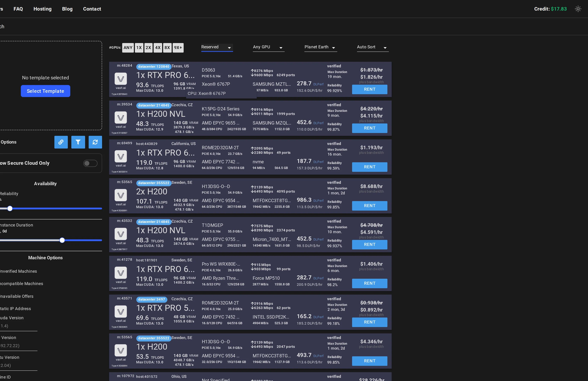Rent the H200 NVL at $4.591/hr
This screenshot has height=381, width=588.
370,244
